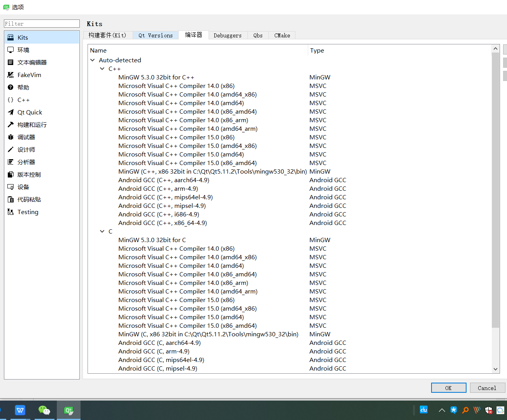The image size is (507, 420).
Task: Collapse the C compiler group
Action: (x=102, y=231)
